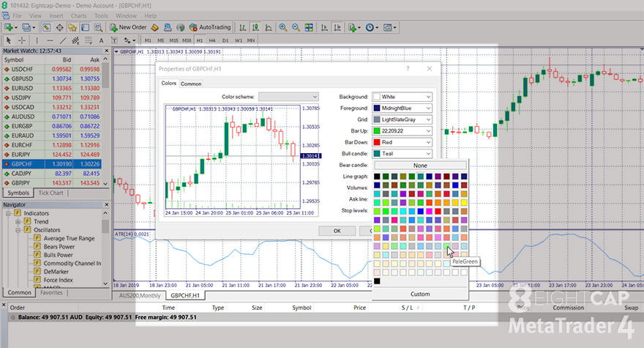Open the Bar Down Red dropdown
644x348 pixels.
[x=402, y=142]
